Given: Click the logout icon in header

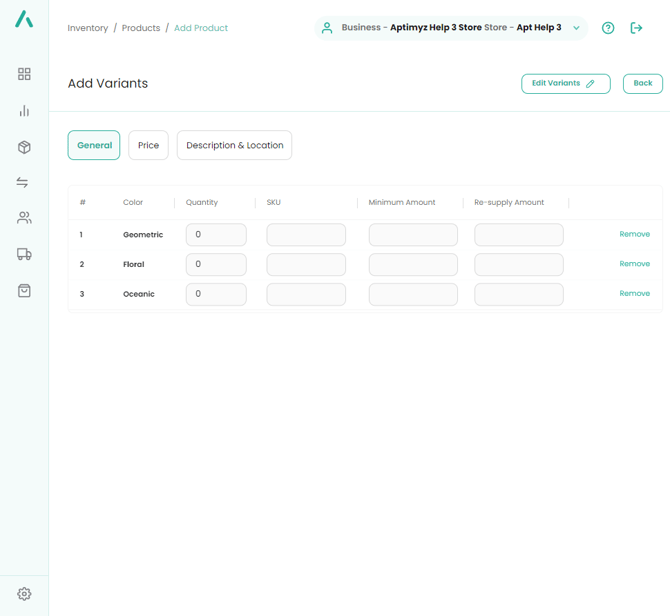Looking at the screenshot, I should 636,28.
